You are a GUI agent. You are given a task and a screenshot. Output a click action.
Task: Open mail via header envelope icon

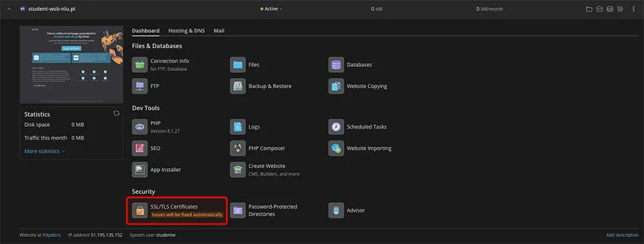600,8
